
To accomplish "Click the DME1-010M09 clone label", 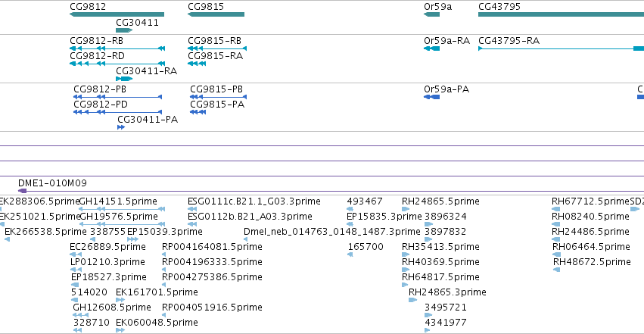I will click(x=52, y=183).
